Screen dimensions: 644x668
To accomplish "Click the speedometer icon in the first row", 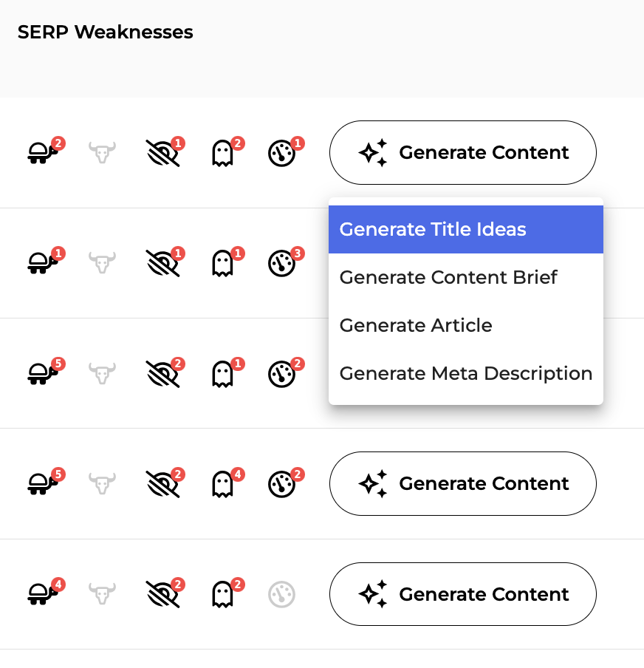I will click(281, 153).
